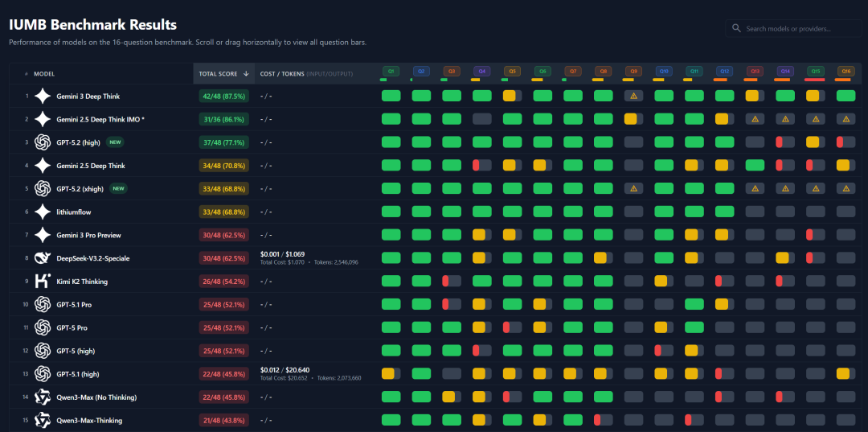Open the lithiumflow model name
This screenshot has width=868, height=432.
tap(74, 212)
